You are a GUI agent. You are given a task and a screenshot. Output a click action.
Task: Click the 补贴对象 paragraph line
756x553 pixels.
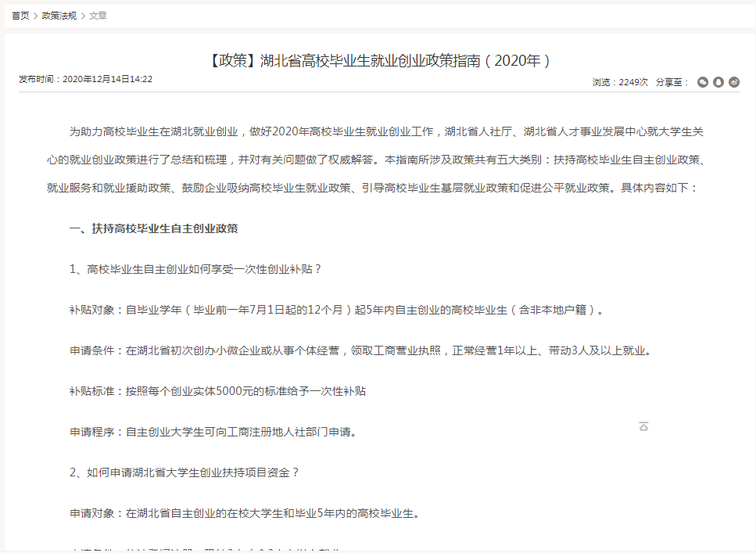(x=338, y=310)
